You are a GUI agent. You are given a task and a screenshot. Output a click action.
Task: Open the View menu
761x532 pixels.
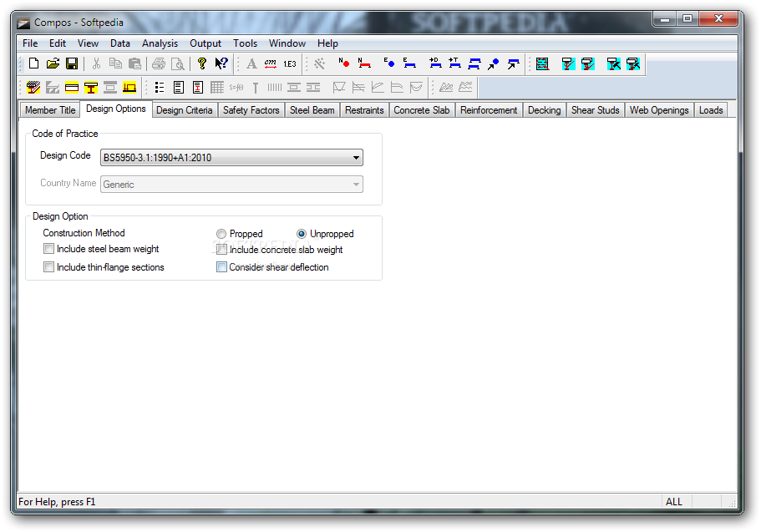point(88,43)
